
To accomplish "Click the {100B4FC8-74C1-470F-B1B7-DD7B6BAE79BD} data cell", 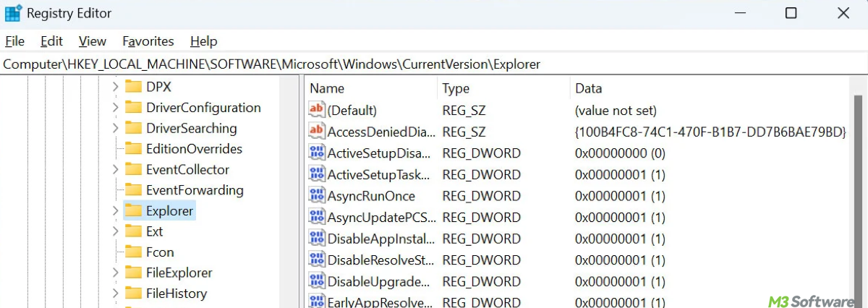I will (710, 132).
